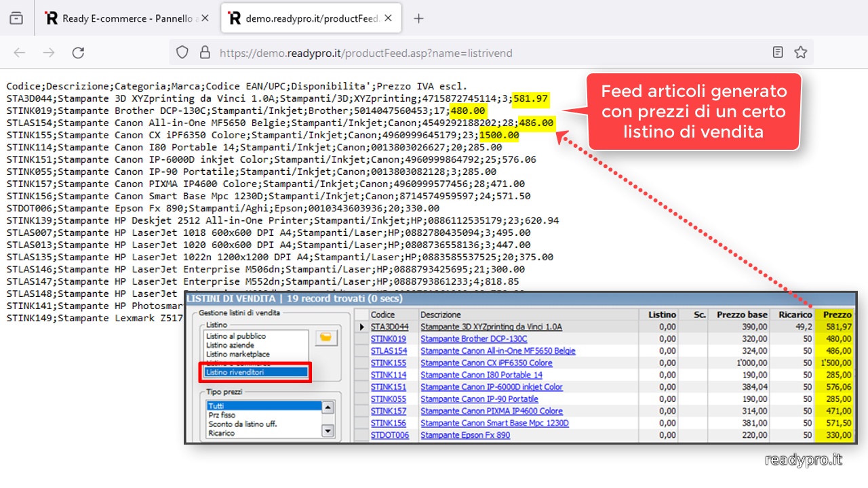
Task: Open product code STINK055 link
Action: [389, 399]
